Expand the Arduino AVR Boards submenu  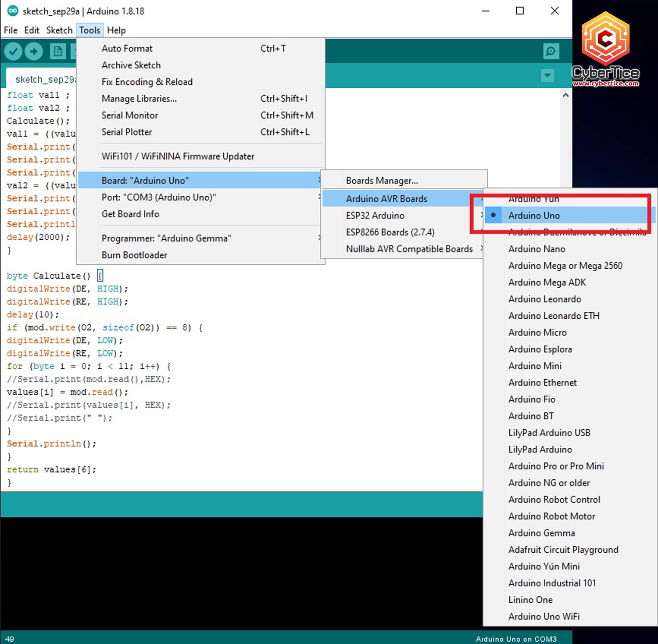(x=386, y=198)
